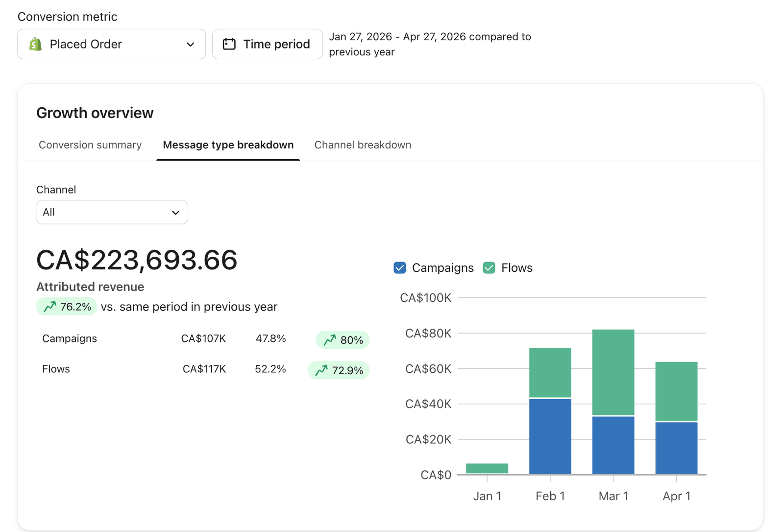Click the CA$80K y-axis label
Image resolution: width=784 pixels, height=532 pixels.
point(428,334)
